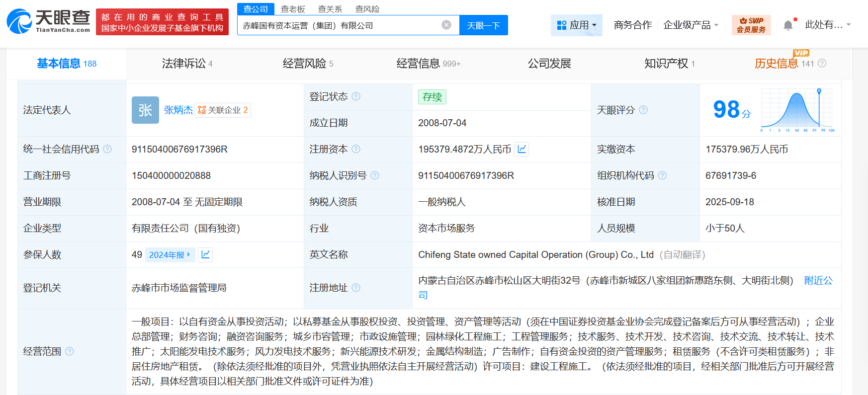Show help for 统一社会信用代码

[107, 149]
